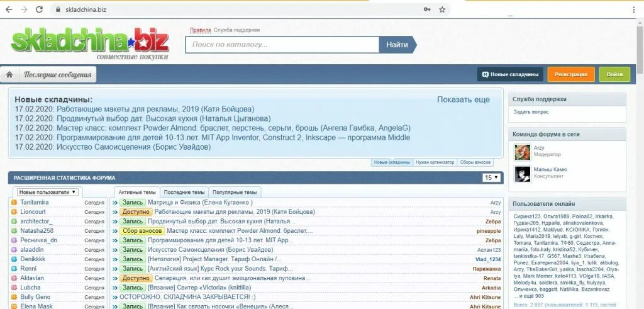Viewport: 644px width, 309px height.
Task: Click user icon next to Natasha258
Action: pyautogui.click(x=14, y=231)
